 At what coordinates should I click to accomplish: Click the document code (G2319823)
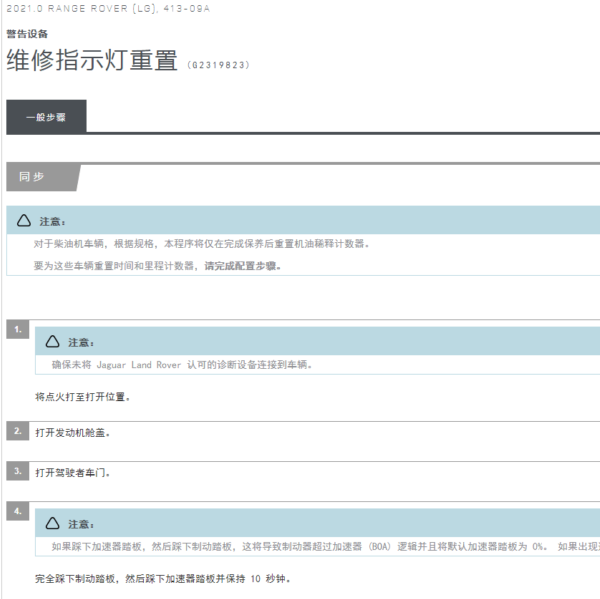(x=218, y=65)
